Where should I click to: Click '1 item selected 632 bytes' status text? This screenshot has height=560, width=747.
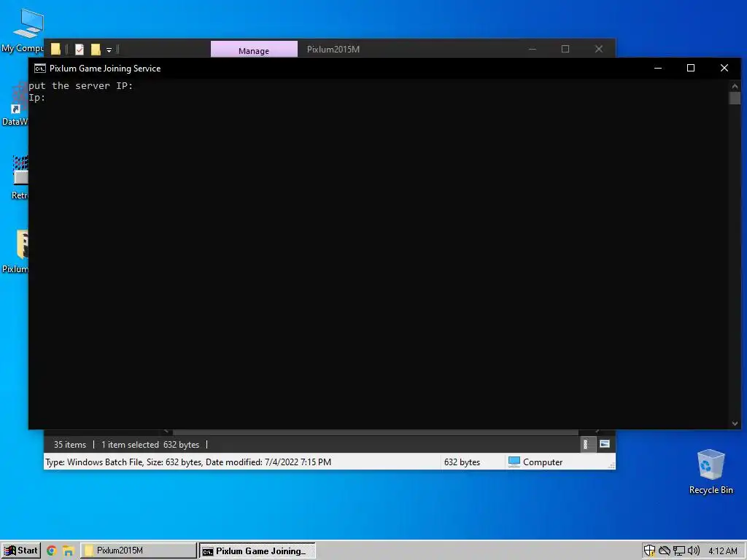150,445
